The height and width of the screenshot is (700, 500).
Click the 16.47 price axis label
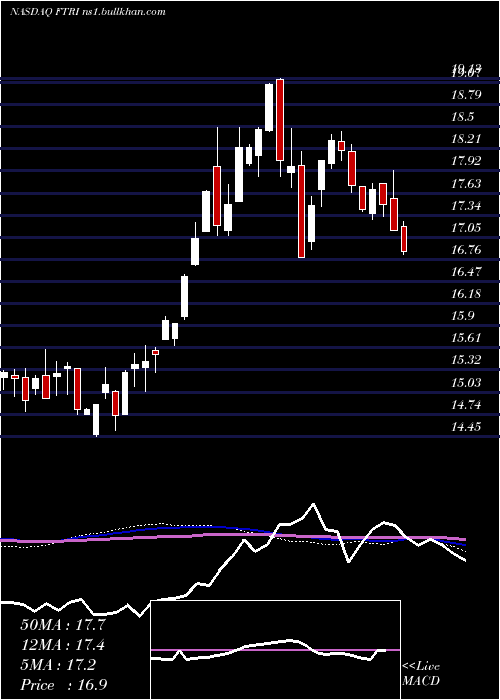(x=467, y=271)
